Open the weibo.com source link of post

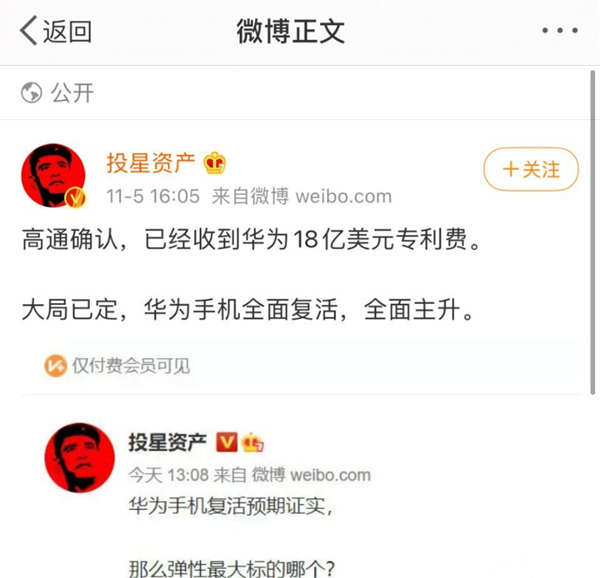343,196
